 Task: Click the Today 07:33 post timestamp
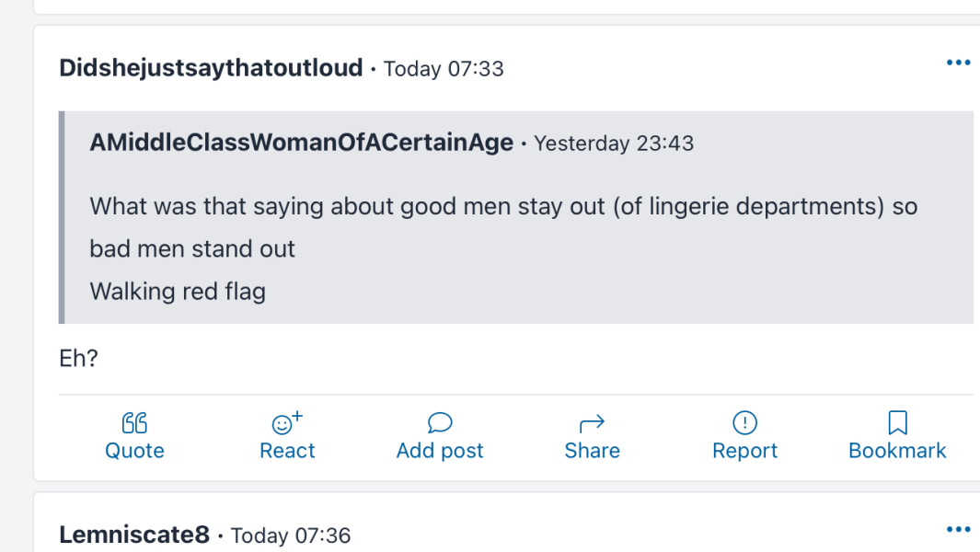444,69
